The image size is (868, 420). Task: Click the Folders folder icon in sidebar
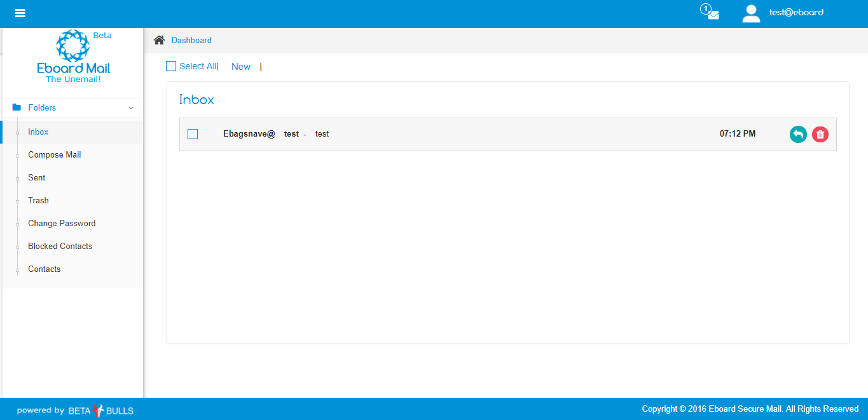(x=17, y=107)
